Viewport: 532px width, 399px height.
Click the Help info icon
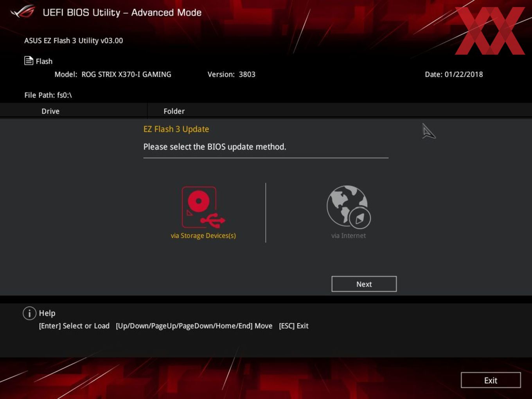tap(29, 313)
